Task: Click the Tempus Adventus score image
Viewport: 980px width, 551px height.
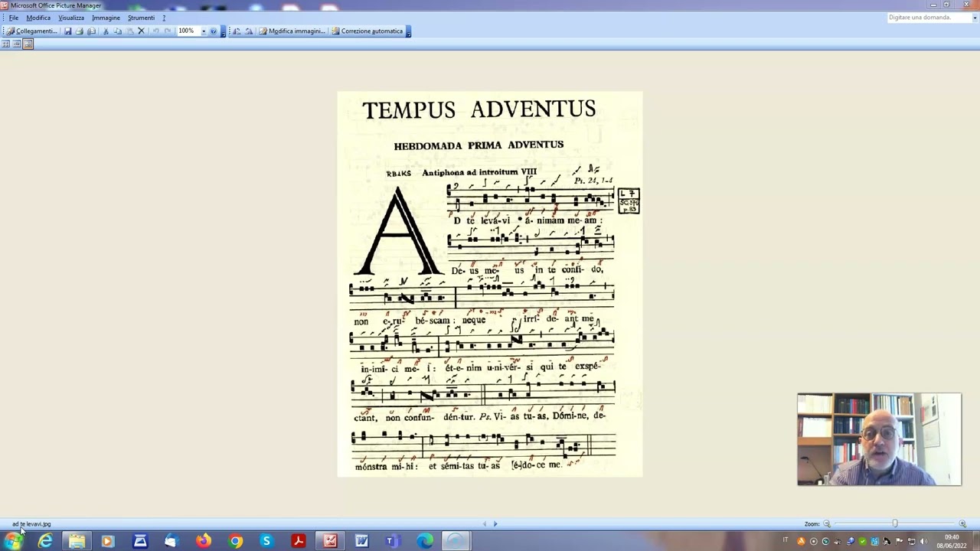Action: [490, 284]
